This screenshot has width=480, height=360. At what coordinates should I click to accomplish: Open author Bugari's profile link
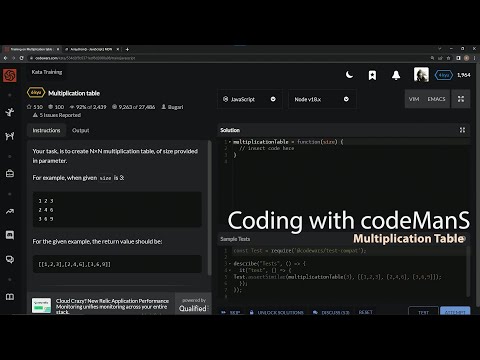pos(172,107)
